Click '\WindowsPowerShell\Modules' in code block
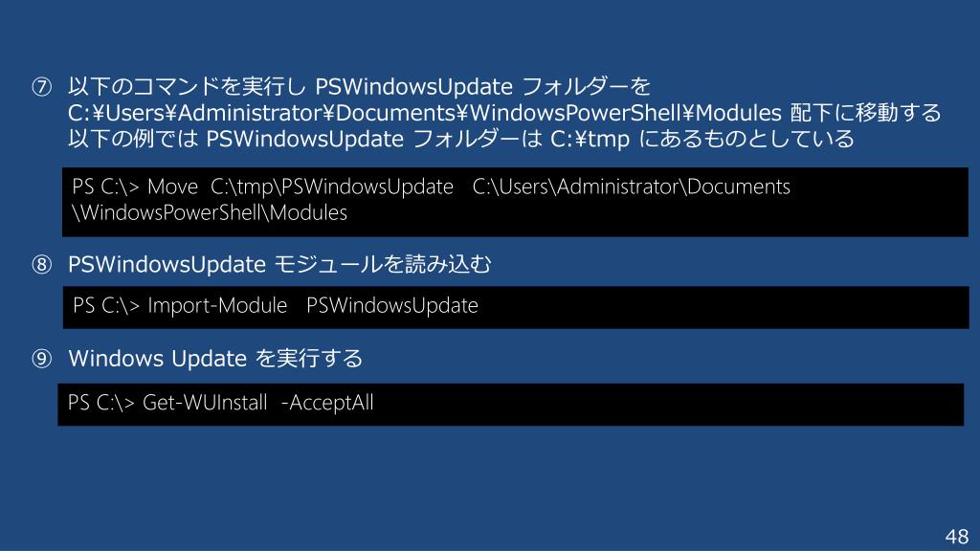980x551 pixels. (x=210, y=213)
